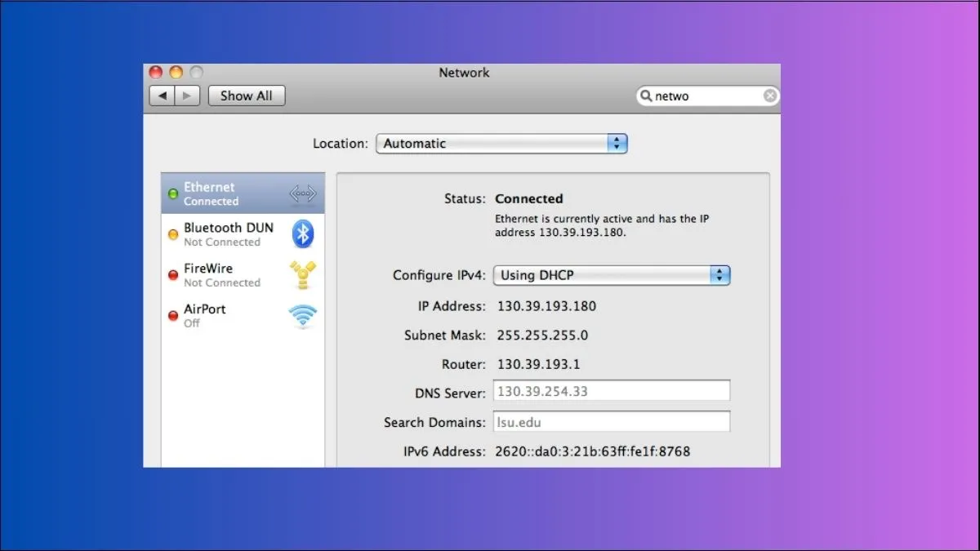
Task: Click the forward navigation arrow
Action: [x=188, y=96]
